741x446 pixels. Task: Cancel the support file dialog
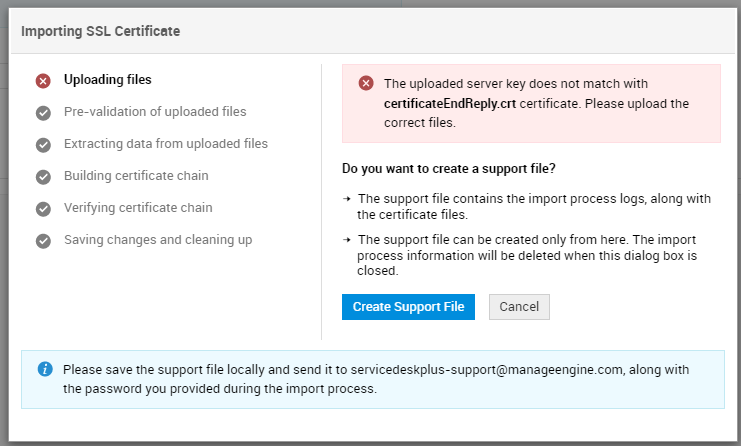coord(519,307)
